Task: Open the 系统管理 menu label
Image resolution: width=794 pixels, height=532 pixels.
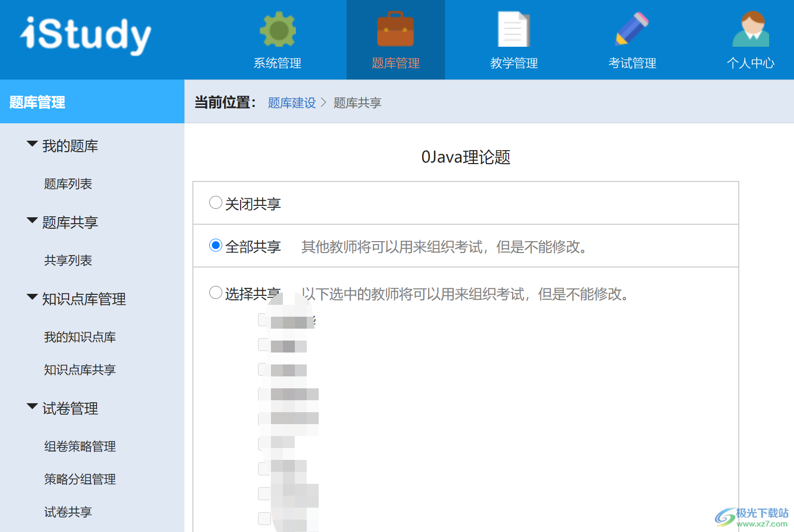Action: point(277,63)
